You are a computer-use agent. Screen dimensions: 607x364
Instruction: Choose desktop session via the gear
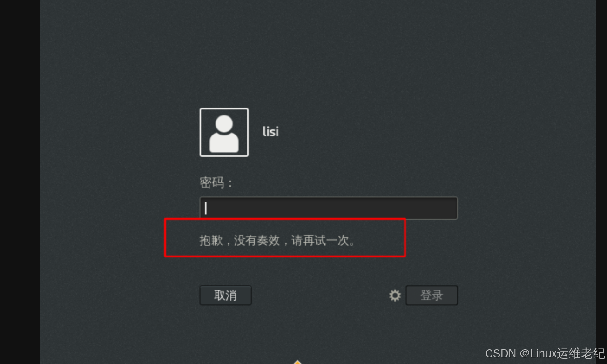tap(395, 296)
